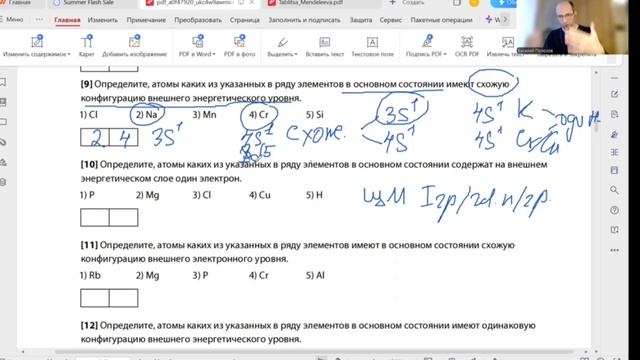Click the 'Добавить изображение' add image tool
The width and height of the screenshot is (640, 360).
click(134, 46)
